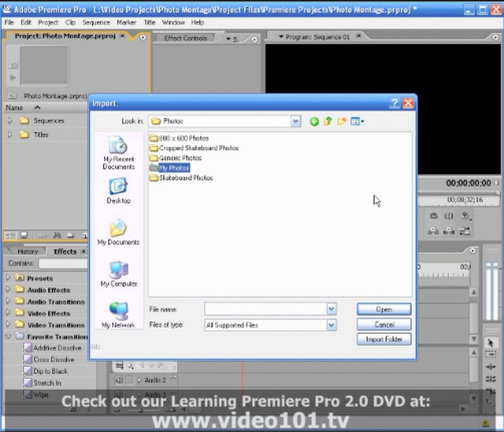Image resolution: width=504 pixels, height=432 pixels.
Task: Click the Import Folder button
Action: coord(384,339)
